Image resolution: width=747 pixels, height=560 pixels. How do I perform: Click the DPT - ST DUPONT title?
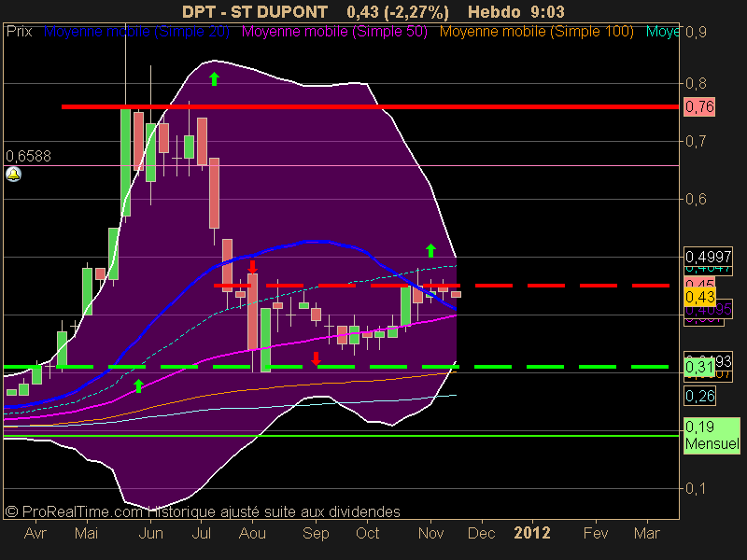[255, 11]
